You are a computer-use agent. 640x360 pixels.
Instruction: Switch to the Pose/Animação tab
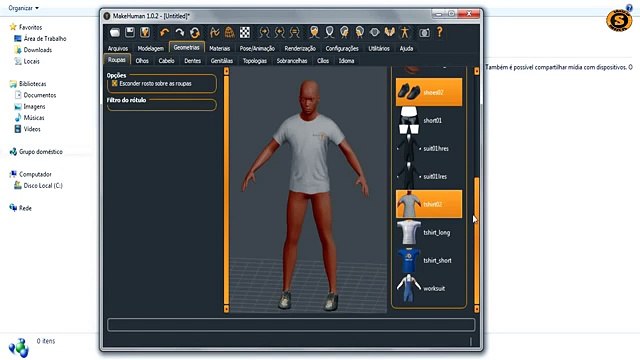tap(257, 48)
